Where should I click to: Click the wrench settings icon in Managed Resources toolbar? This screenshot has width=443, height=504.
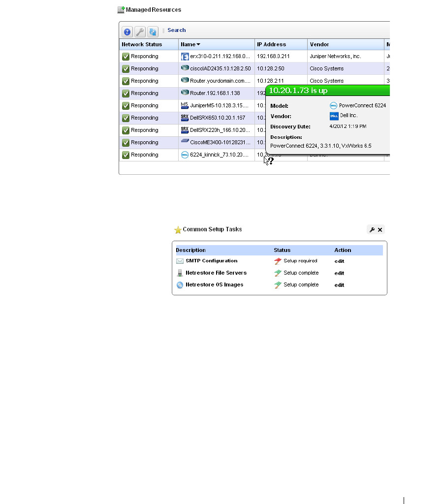pyautogui.click(x=140, y=32)
